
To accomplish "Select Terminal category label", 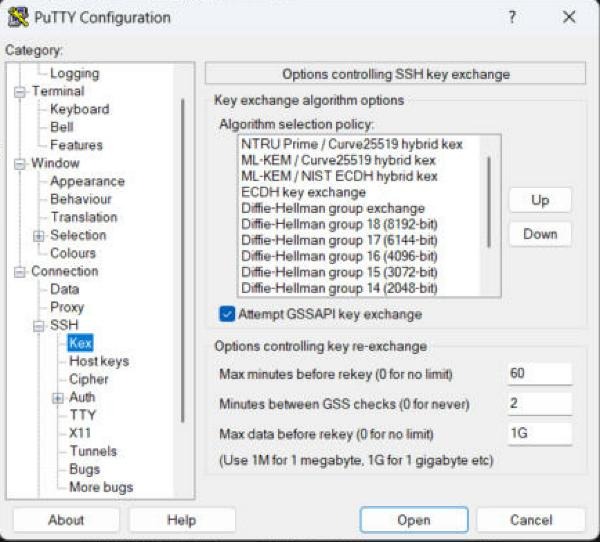I will click(x=58, y=91).
